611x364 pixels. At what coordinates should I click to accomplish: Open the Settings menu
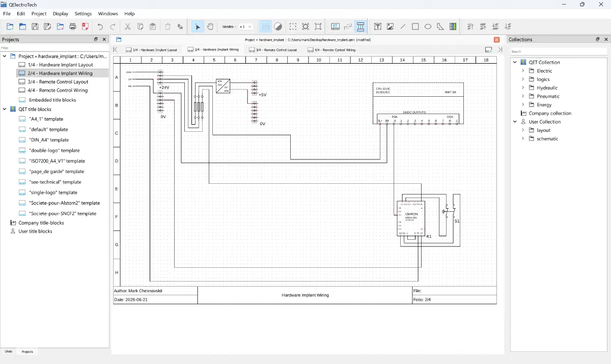83,14
